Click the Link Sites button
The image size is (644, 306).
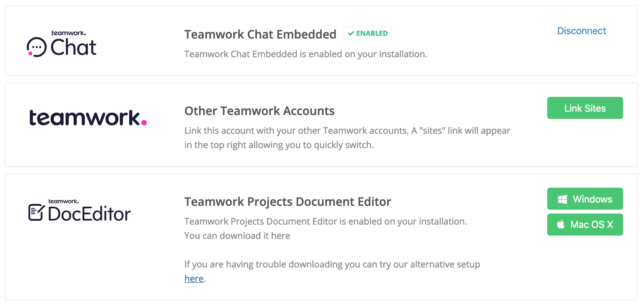click(x=585, y=108)
